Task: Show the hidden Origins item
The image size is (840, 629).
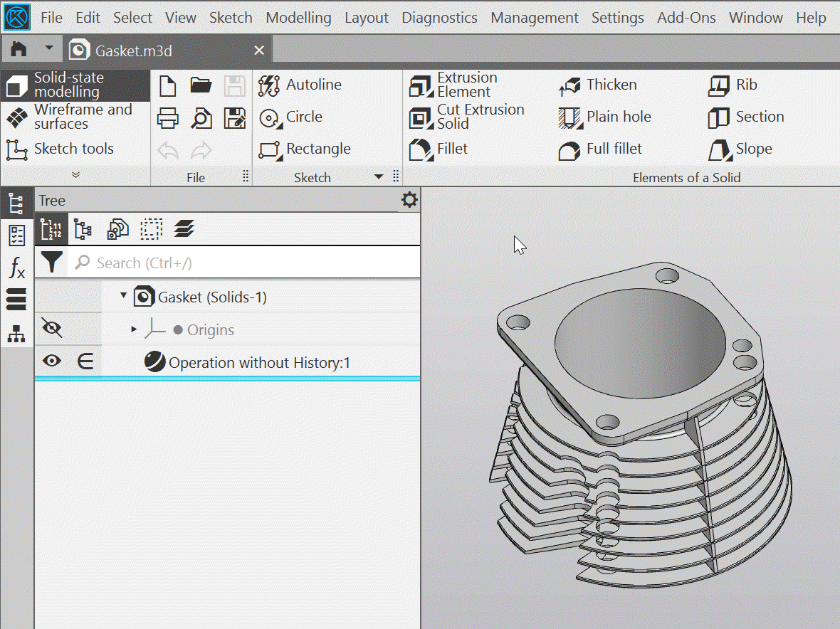Action: click(52, 329)
